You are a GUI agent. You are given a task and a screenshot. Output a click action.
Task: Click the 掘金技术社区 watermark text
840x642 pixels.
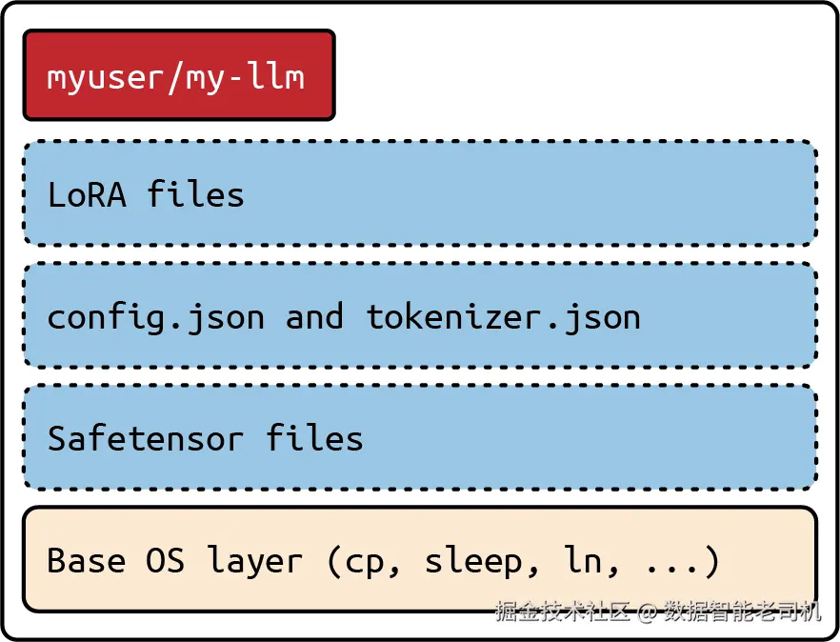562,611
